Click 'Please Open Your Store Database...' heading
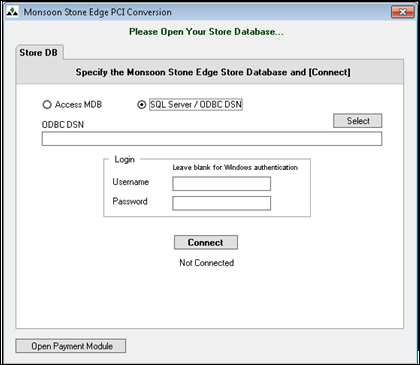Viewport: 420px width, 365px height. point(206,32)
